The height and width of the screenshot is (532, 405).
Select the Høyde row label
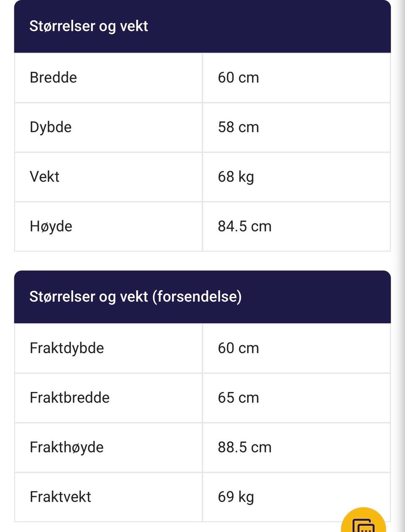pyautogui.click(x=51, y=227)
